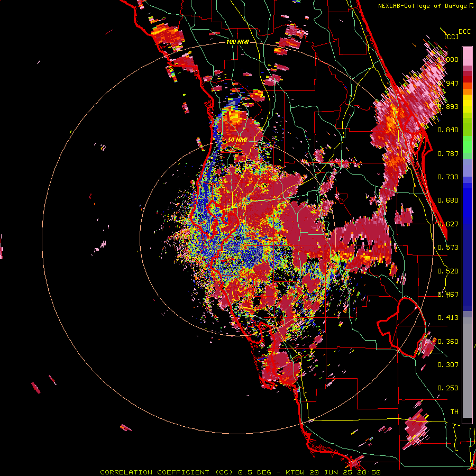This screenshot has height=476, width=476.
Task: Pick the 0.733 scale value
Action: coord(448,177)
